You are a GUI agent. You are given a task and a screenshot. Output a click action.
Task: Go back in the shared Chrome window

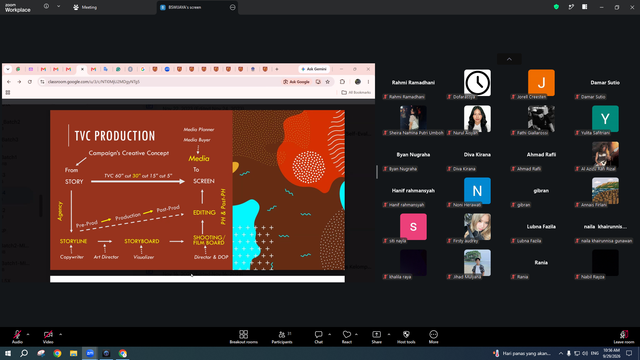[x=9, y=82]
